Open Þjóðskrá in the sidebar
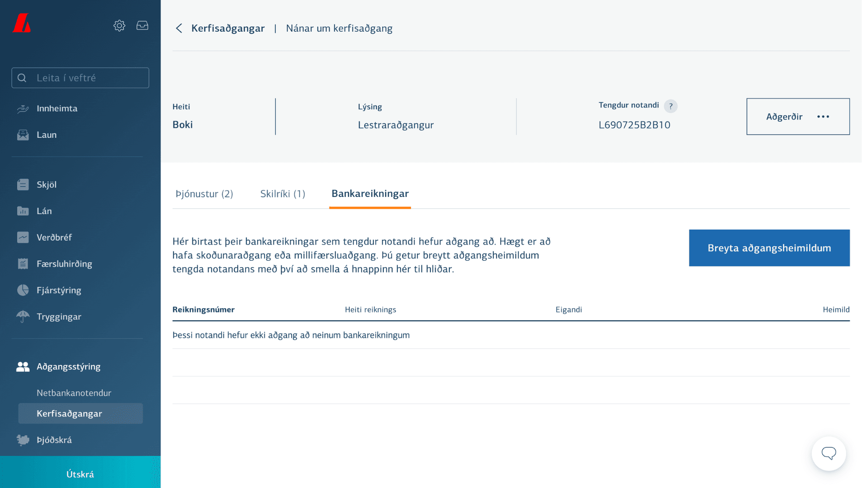868x488 pixels. (54, 440)
